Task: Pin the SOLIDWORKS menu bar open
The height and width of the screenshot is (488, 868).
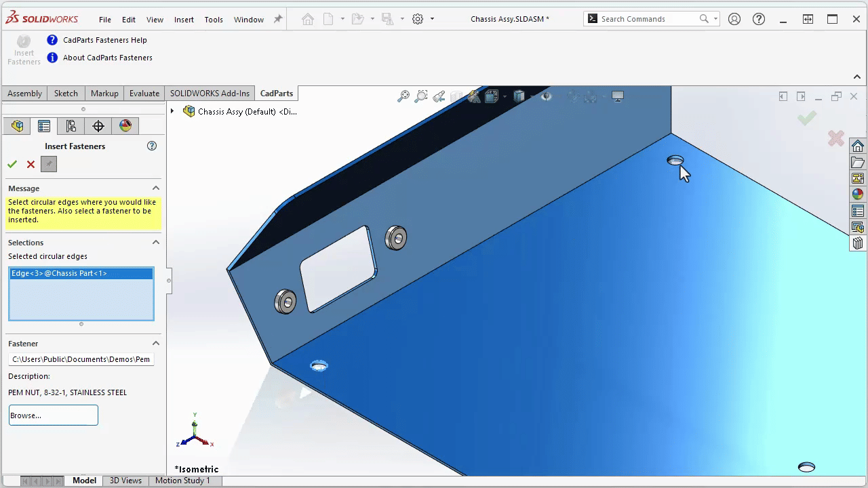Action: (278, 19)
